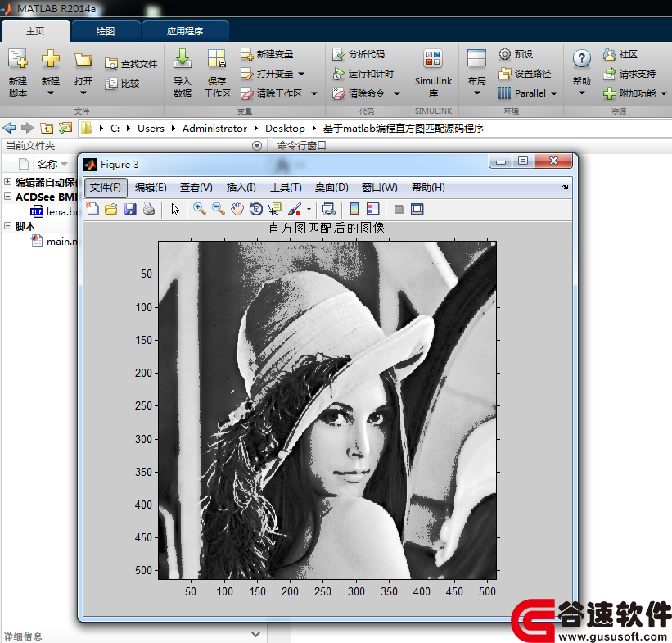
Task: Click the browse for folder icon
Action: (65, 128)
